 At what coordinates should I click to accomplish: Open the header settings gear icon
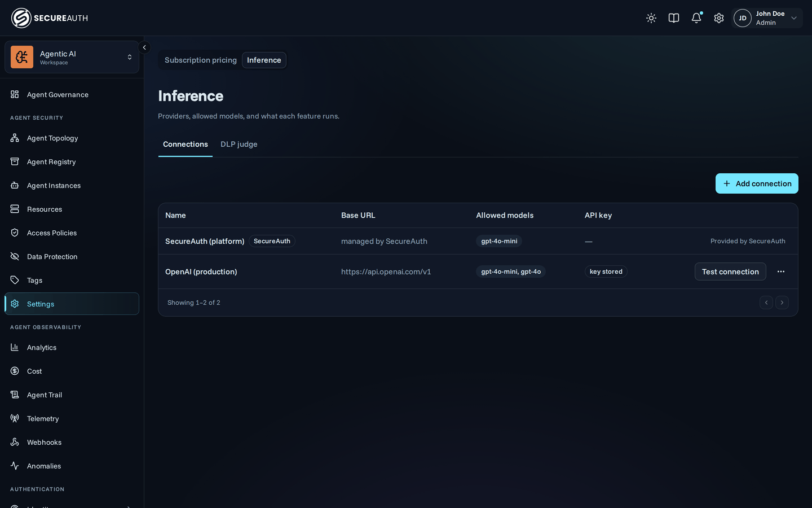(719, 18)
